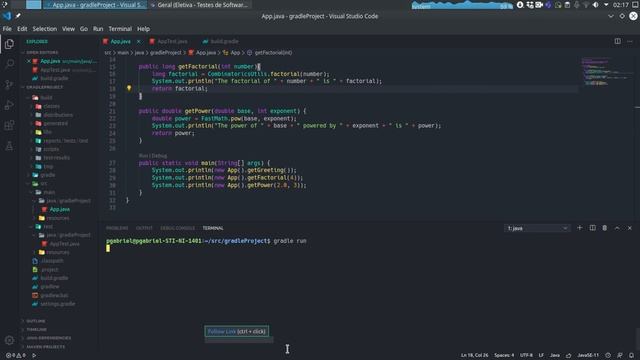Screen dimensions: 640x360
Task: Click the network wifi icon in the system tray
Action: pyautogui.click(x=586, y=5)
